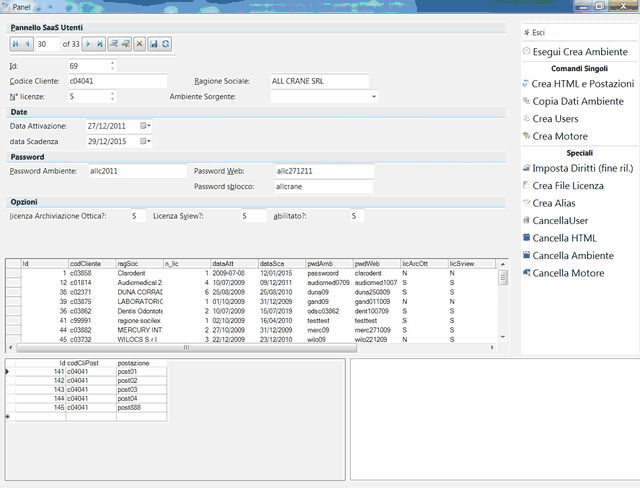Select the 'MERCURY INT' row cell
Screen dimensions: 640x488
pyautogui.click(x=139, y=330)
